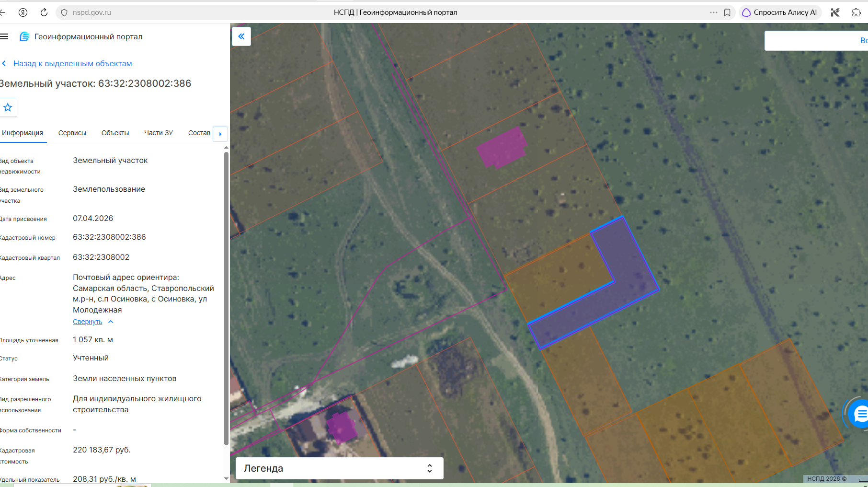Switch to the Объекты tab
This screenshot has height=487, width=868.
pyautogui.click(x=115, y=133)
